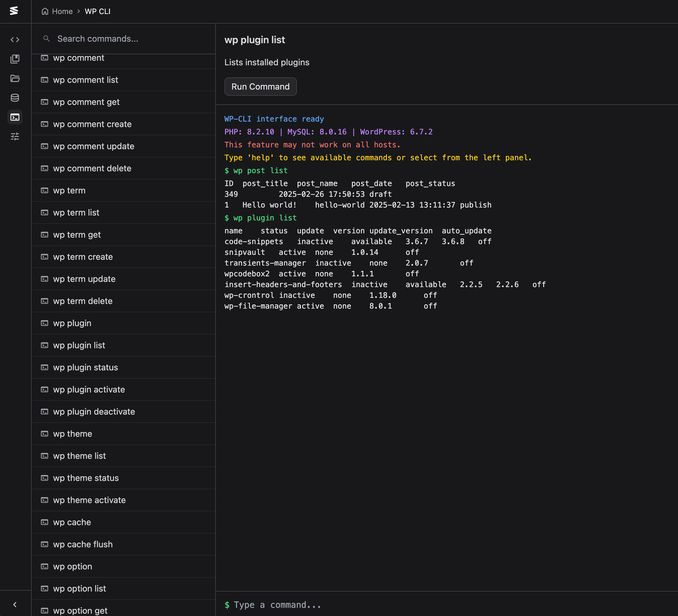Click terminal icon beside wp comment delete
The image size is (678, 616).
pyautogui.click(x=45, y=168)
